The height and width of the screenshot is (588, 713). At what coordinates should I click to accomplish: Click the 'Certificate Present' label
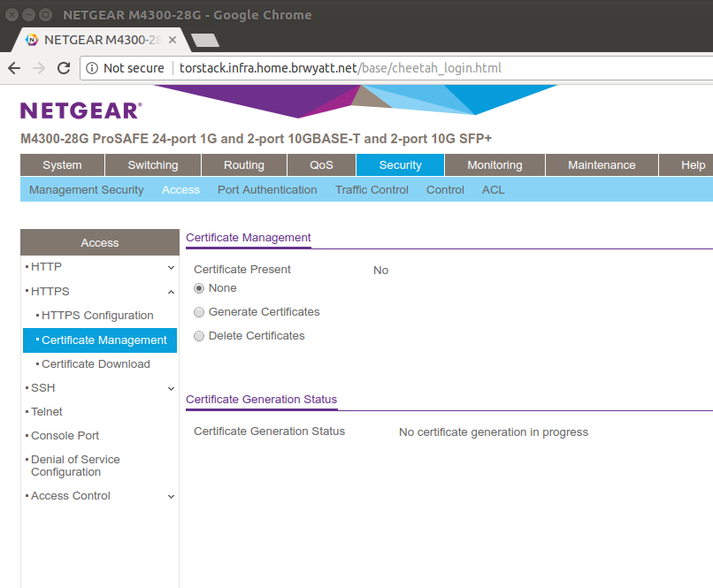click(x=241, y=270)
